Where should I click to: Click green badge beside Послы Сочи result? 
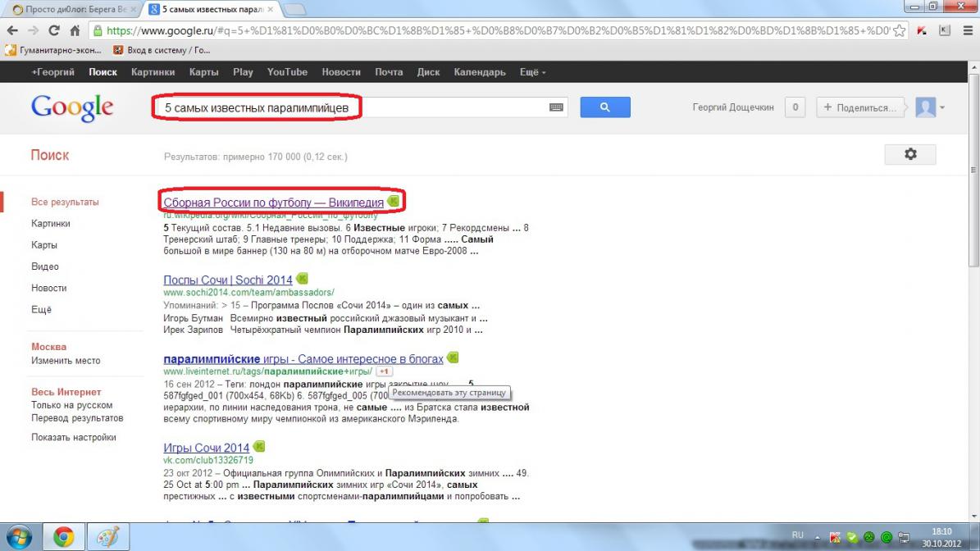302,279
